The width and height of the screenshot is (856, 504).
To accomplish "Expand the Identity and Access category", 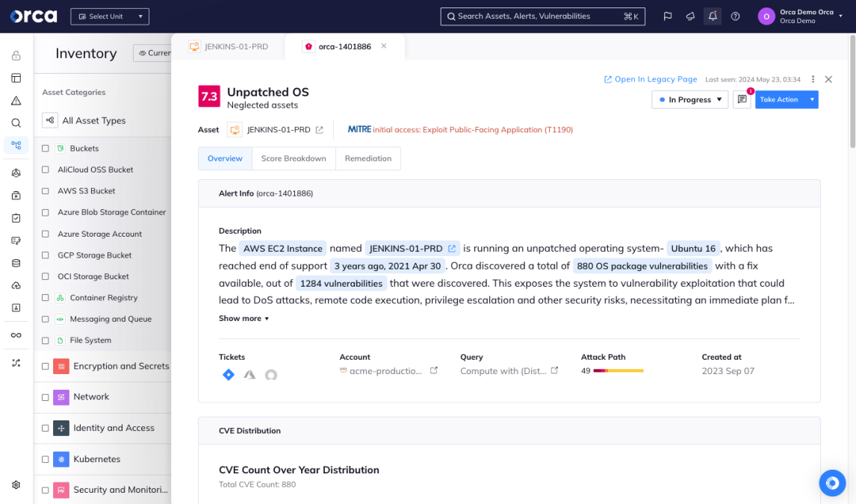I will click(114, 428).
